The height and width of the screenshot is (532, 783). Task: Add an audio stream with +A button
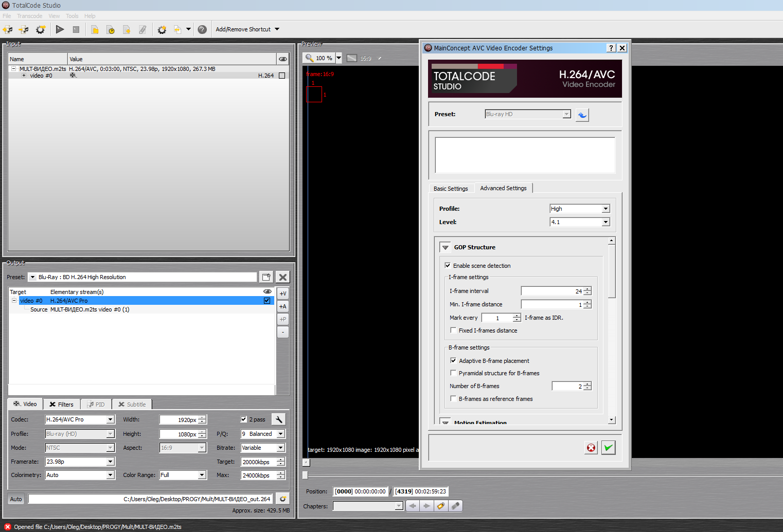point(283,306)
